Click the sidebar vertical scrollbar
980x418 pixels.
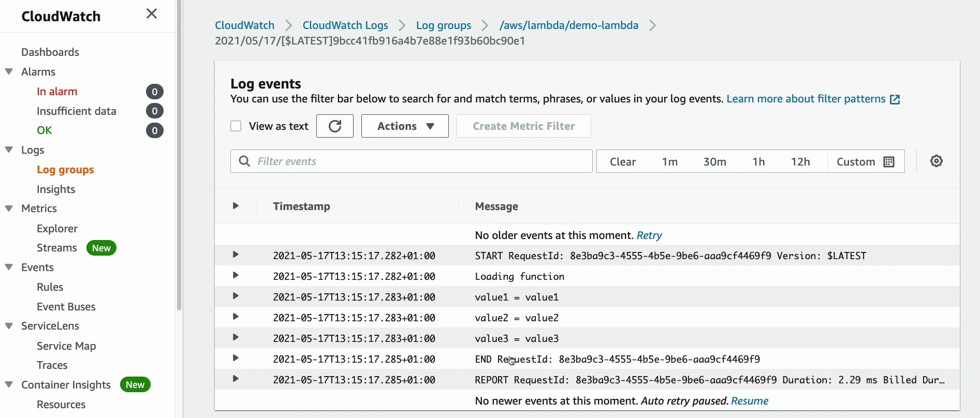(179, 155)
